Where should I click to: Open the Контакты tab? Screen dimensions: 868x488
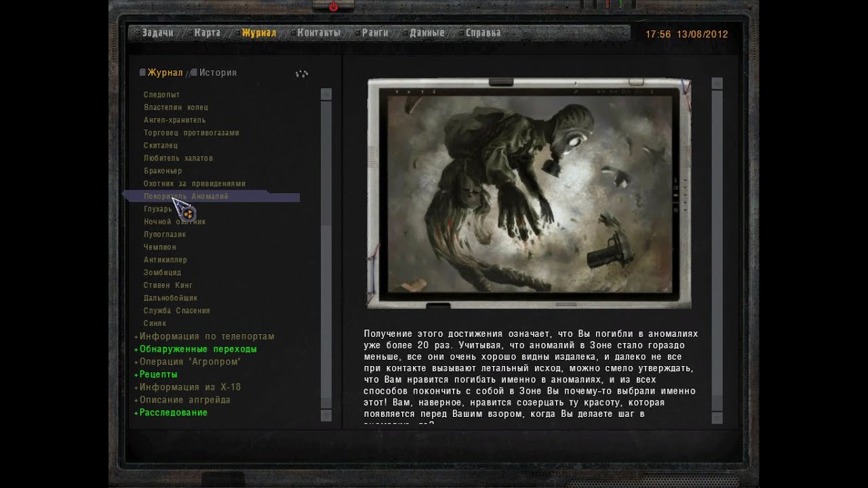(318, 33)
